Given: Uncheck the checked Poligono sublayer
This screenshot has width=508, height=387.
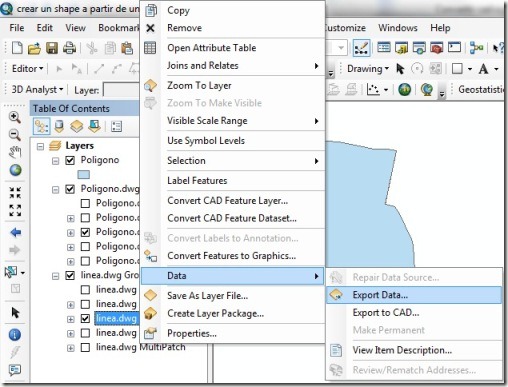Looking at the screenshot, I should coord(85,232).
